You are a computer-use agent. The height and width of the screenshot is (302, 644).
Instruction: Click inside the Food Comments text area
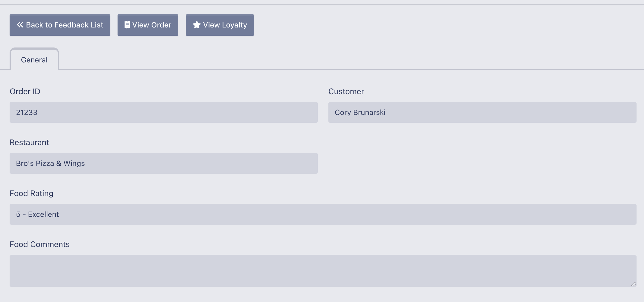(323, 271)
